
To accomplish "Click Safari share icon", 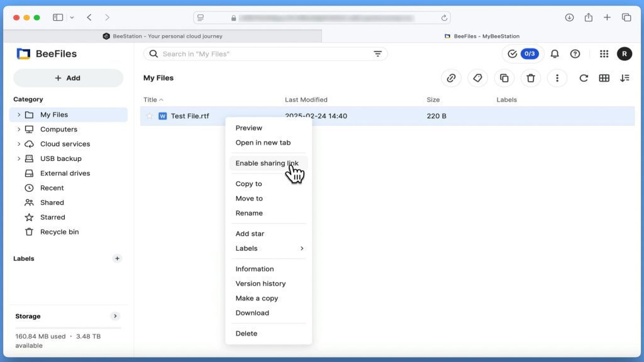I will point(589,17).
